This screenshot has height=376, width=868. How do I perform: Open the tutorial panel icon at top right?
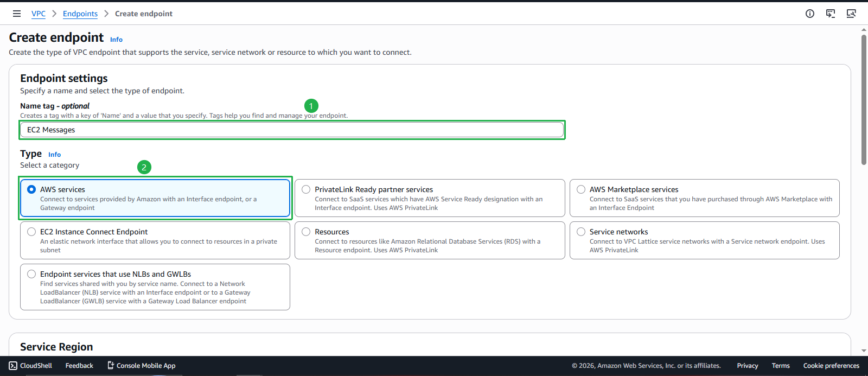click(x=851, y=14)
